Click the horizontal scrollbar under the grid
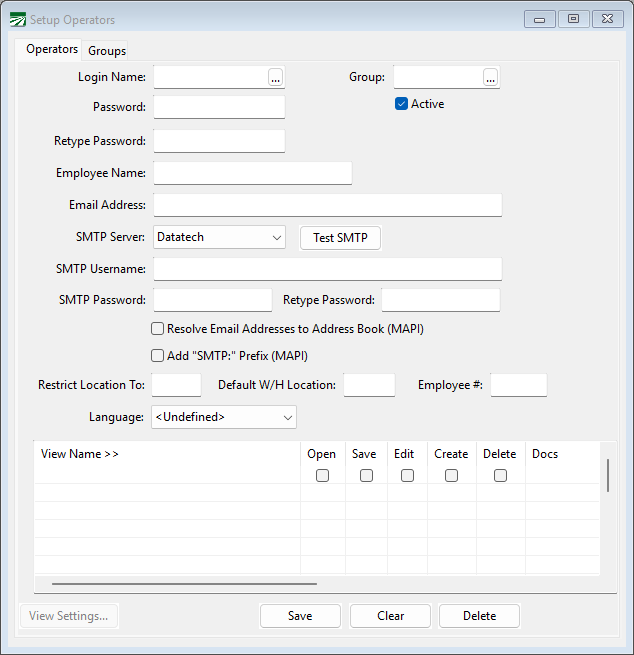 click(184, 583)
